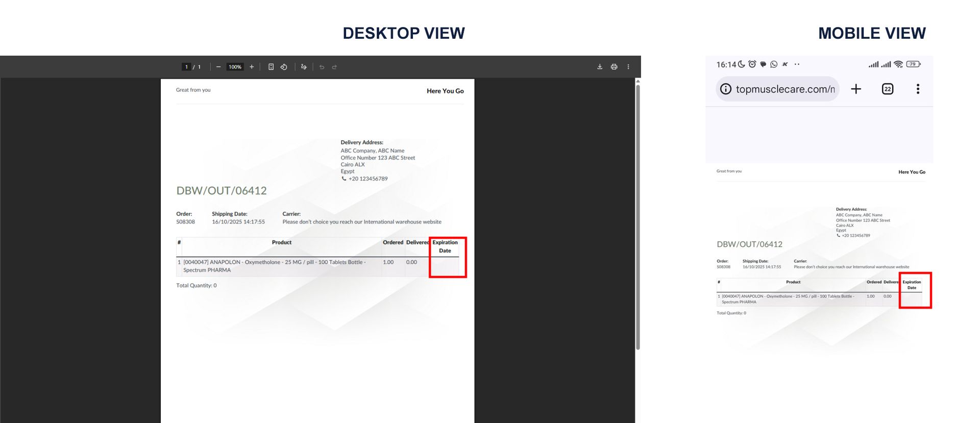
Task: Click the ANAPOLON product row in desktop view
Action: pyautogui.click(x=317, y=266)
